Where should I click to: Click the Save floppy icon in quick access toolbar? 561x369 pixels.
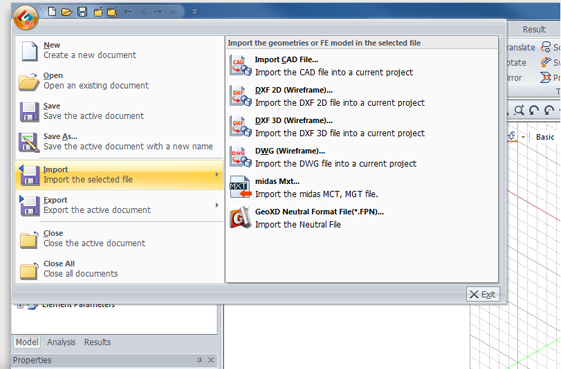click(x=82, y=12)
